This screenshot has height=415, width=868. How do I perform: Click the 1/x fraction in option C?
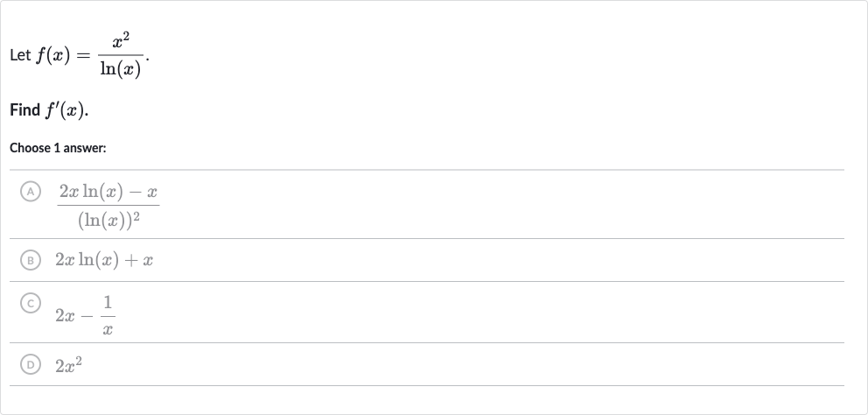pos(108,315)
